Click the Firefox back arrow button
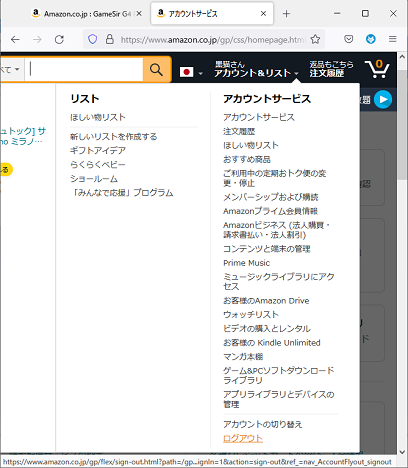 point(15,40)
